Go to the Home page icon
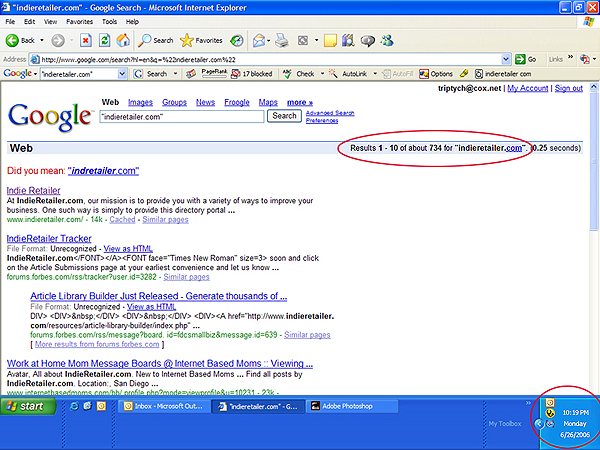 coord(123,41)
